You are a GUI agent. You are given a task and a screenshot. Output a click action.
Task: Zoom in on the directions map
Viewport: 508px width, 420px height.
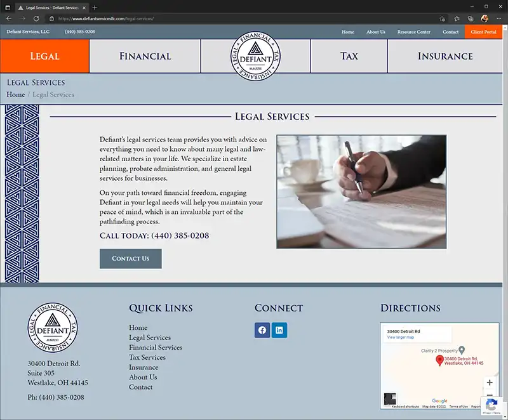click(490, 383)
